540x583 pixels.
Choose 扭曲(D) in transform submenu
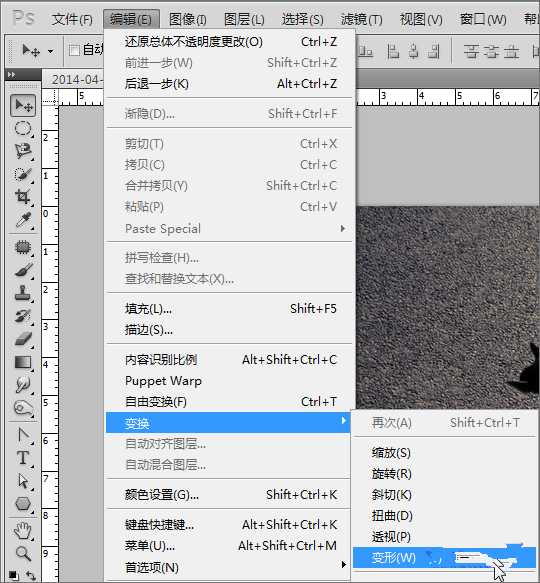pyautogui.click(x=444, y=516)
